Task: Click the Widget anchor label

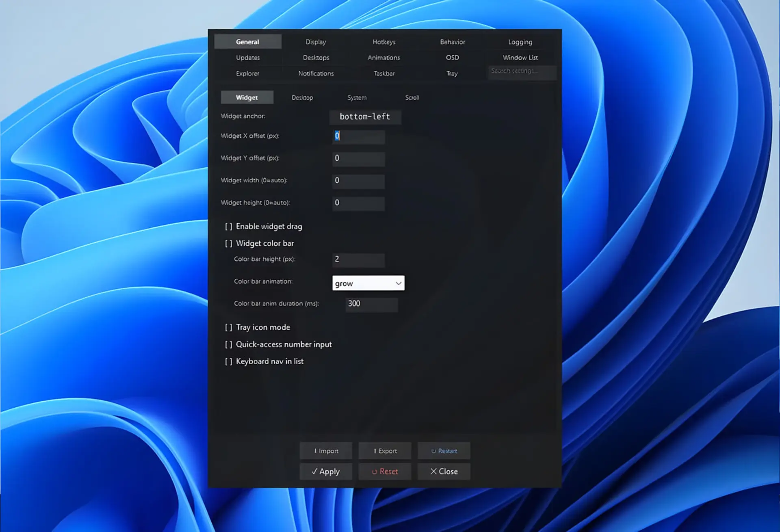Action: [243, 116]
